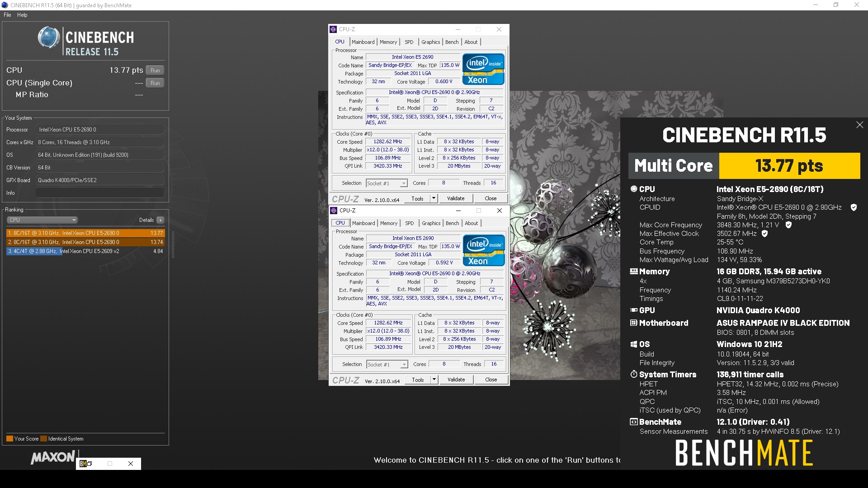This screenshot has height=488, width=868.
Task: Click the sidebar resize grip beside Ranking
Action: 173,244
